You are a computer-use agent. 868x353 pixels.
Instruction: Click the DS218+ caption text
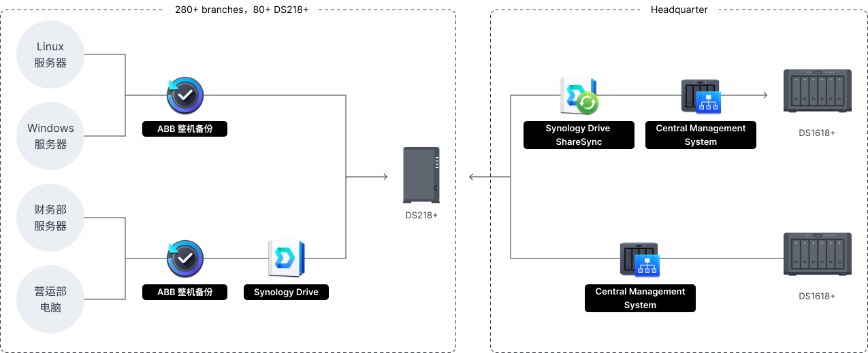coord(421,215)
